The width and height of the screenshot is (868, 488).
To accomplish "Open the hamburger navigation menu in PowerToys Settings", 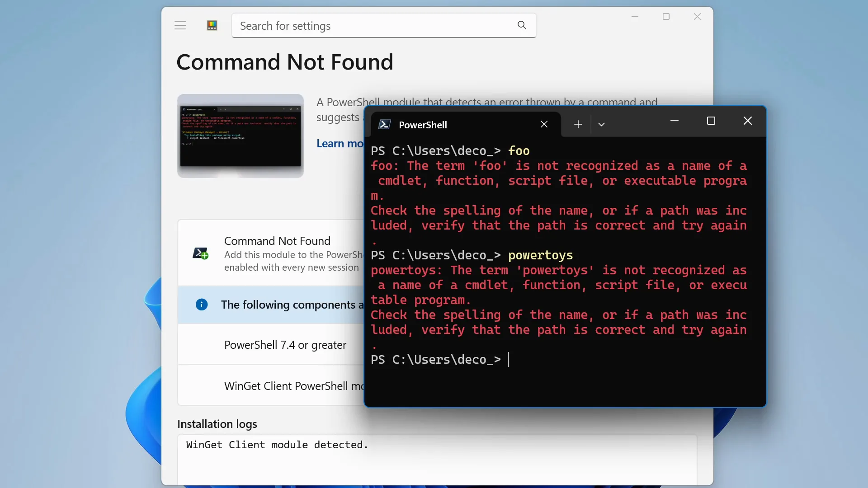I will pos(180,25).
